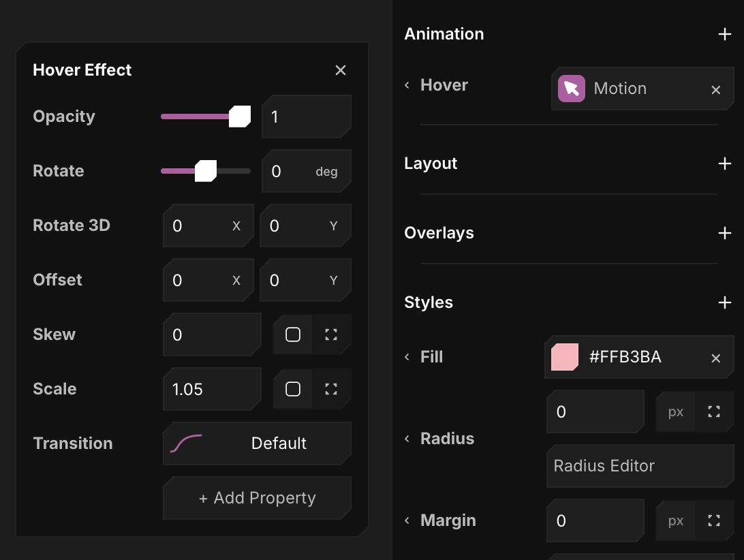This screenshot has height=560, width=744.
Task: Select uniform Skew mode square icon
Action: [x=293, y=335]
